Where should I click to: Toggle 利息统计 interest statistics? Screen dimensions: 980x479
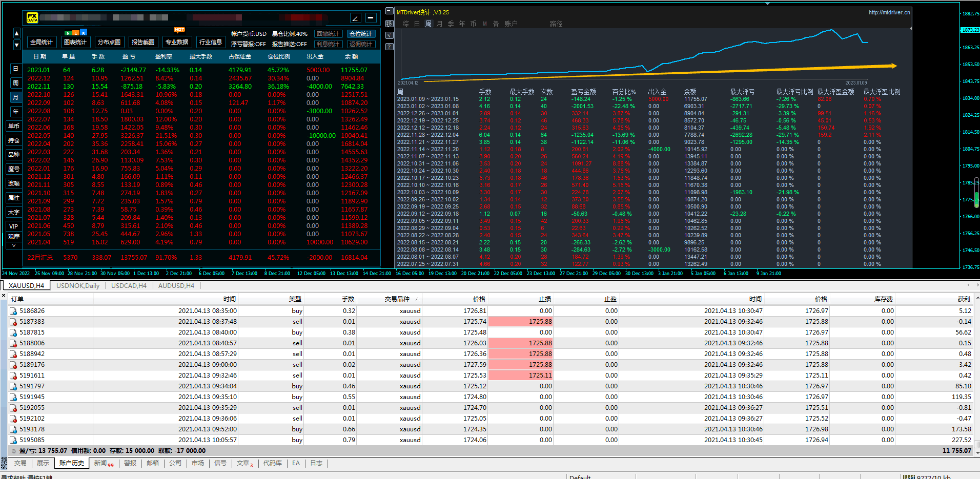tap(328, 44)
